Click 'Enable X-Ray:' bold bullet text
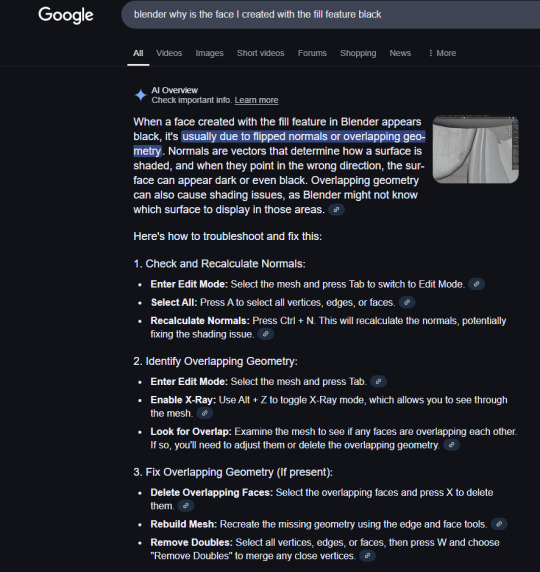The width and height of the screenshot is (540, 572). pos(183,400)
